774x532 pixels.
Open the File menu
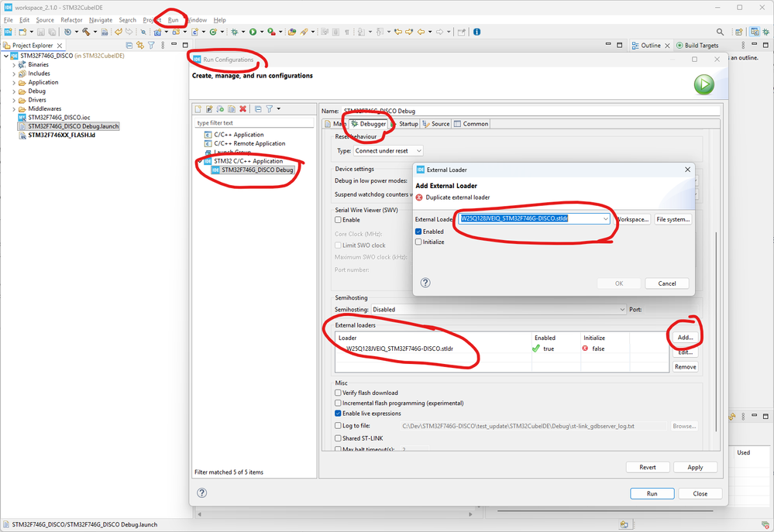tap(9, 20)
